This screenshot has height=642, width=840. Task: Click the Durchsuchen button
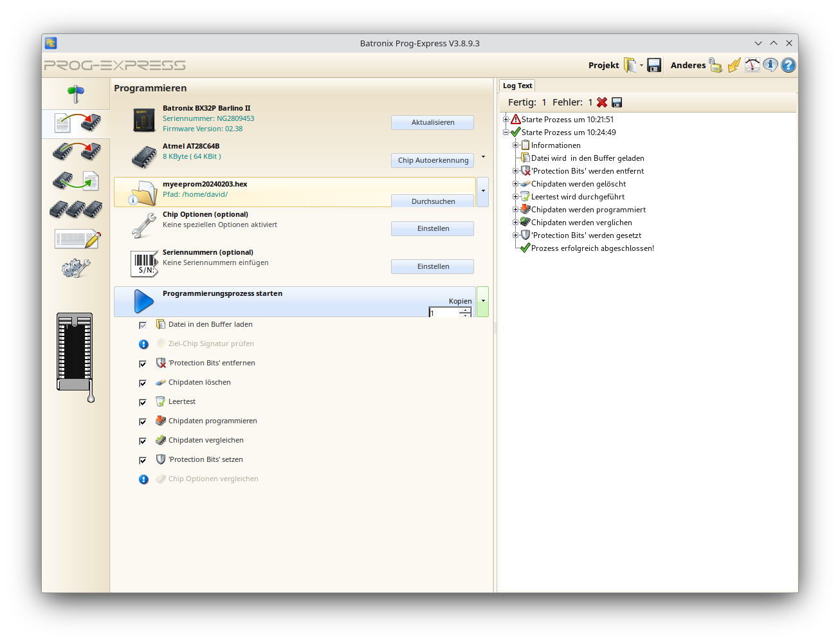click(432, 201)
